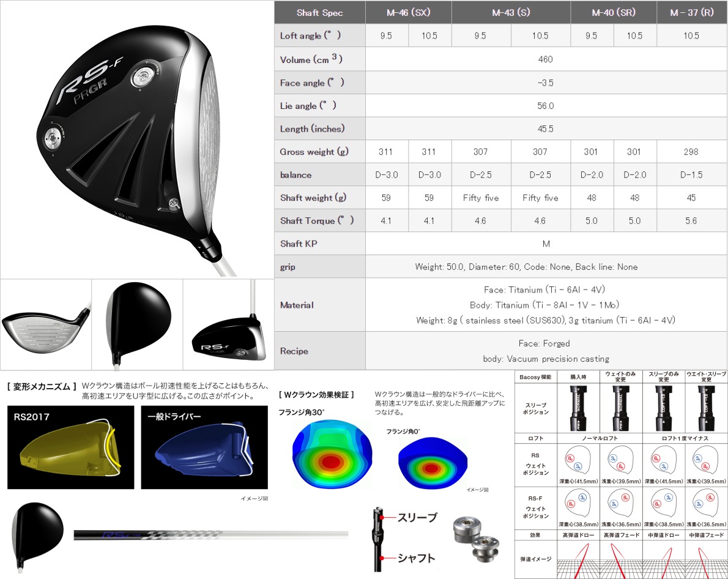Click the ロフト1度マイナス cell

(685, 438)
